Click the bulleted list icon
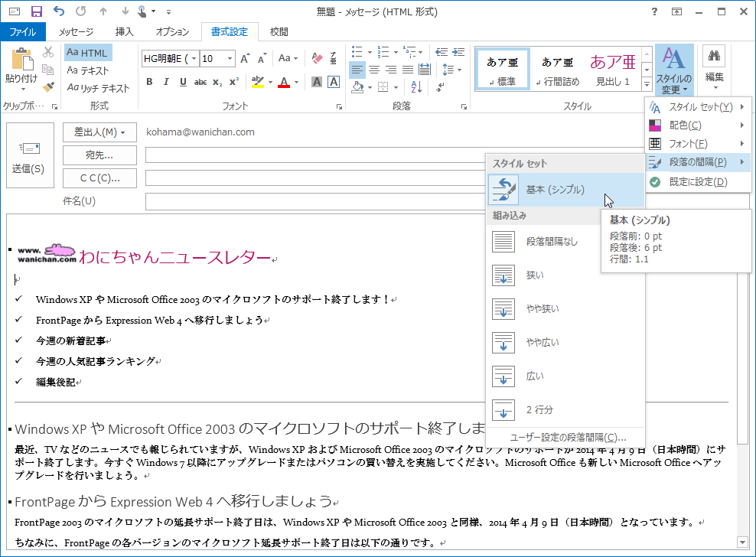Image resolution: width=756 pixels, height=557 pixels. click(x=357, y=51)
